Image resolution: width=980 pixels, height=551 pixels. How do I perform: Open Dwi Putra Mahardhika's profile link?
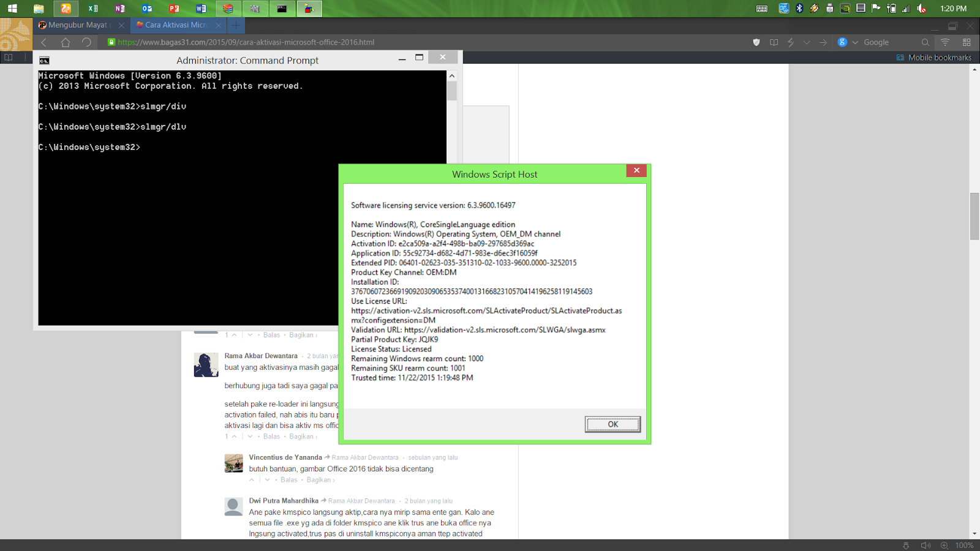pos(284,501)
